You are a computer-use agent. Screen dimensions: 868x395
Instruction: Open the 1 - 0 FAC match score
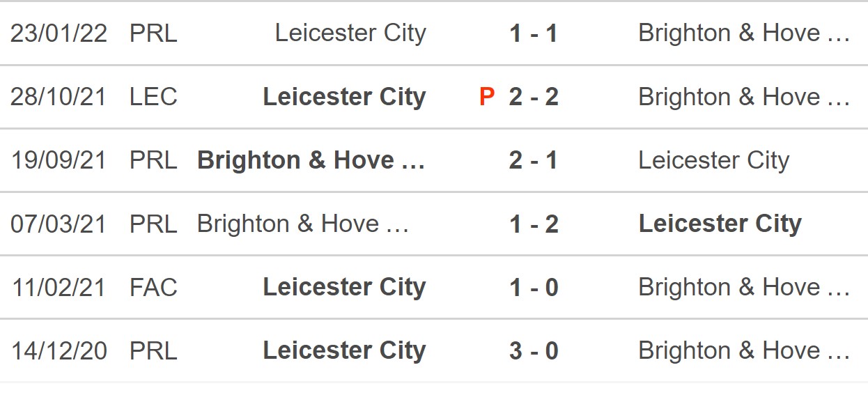pos(534,287)
